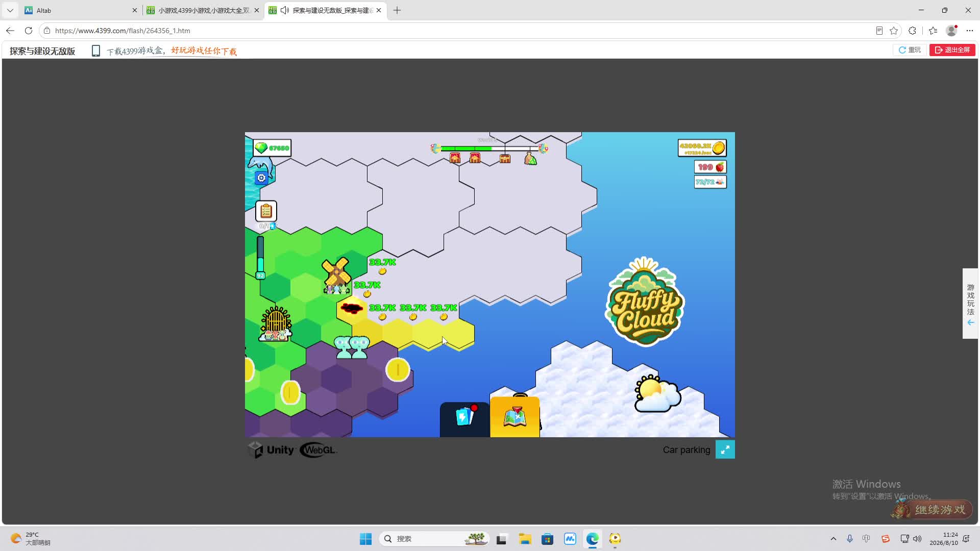This screenshot has height=551, width=980.
Task: Open the browser extensions icon
Action: (x=912, y=31)
